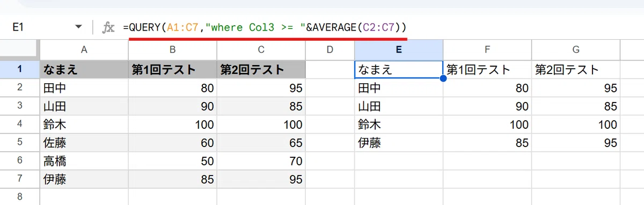Click cell C6 with value 70

click(261, 160)
